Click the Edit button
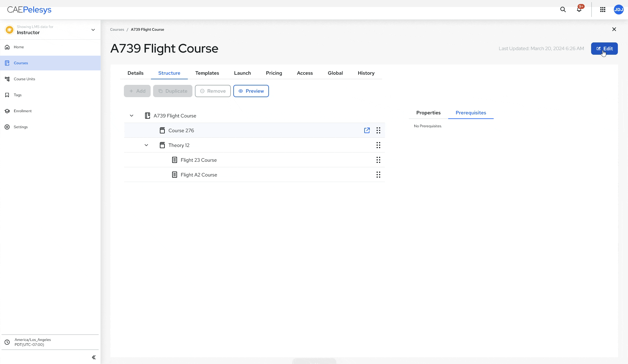 (x=604, y=49)
